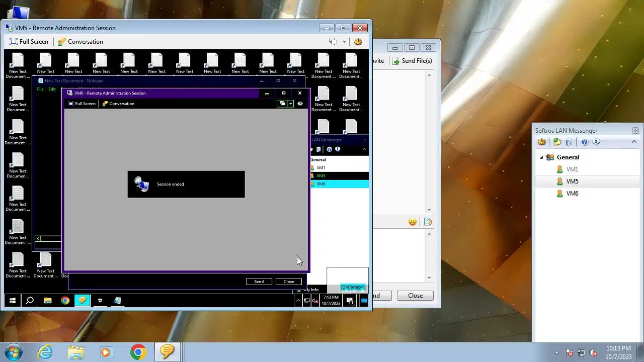Open settings gear in Softros LAN Messenger
The height and width of the screenshot is (362, 644).
point(542,142)
